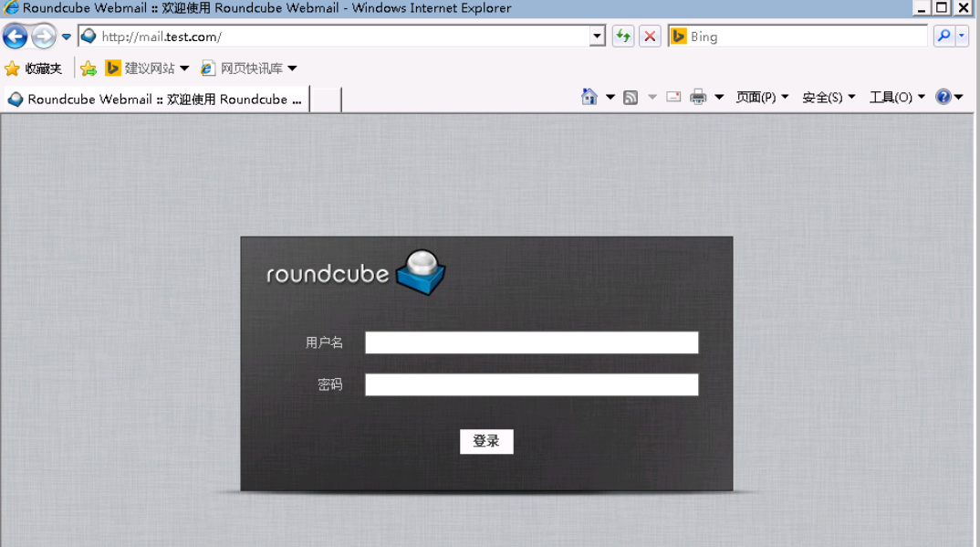Expand the Print dropdown arrow
This screenshot has width=980, height=547.
pyautogui.click(x=719, y=97)
